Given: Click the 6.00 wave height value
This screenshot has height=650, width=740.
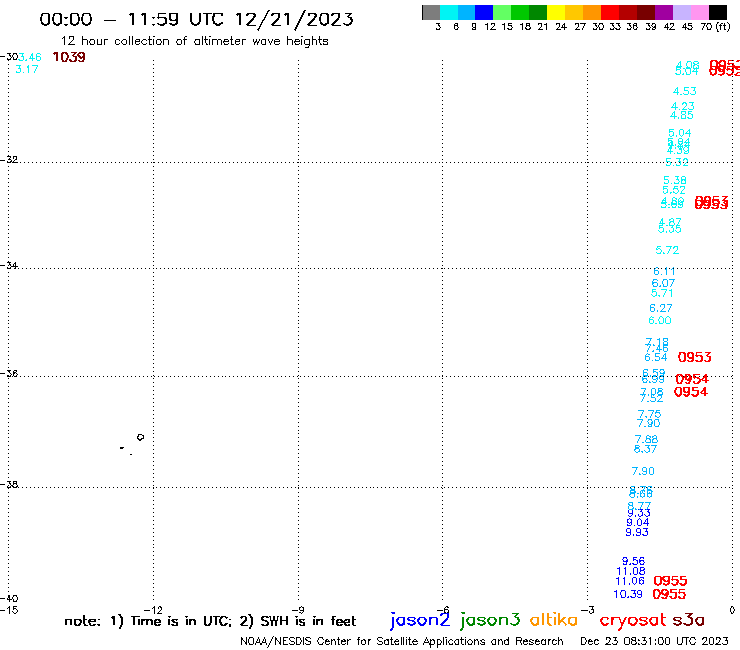Looking at the screenshot, I should [x=660, y=321].
